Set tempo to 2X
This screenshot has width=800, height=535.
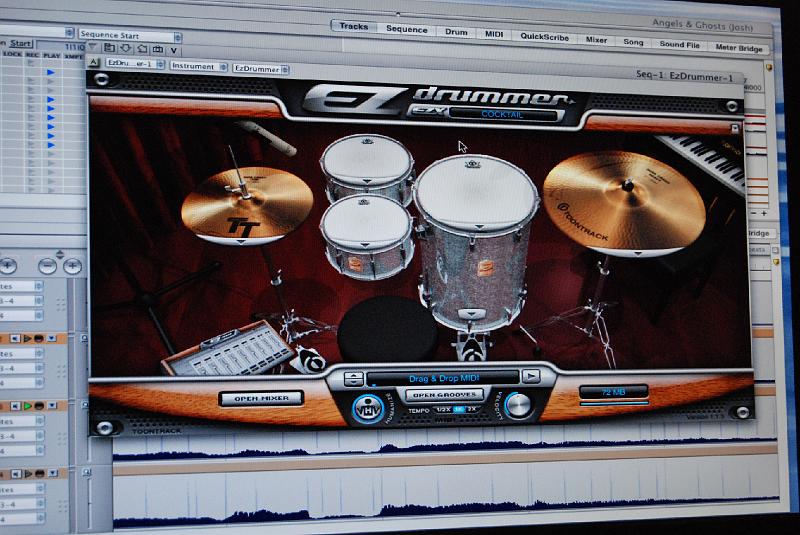coord(472,411)
